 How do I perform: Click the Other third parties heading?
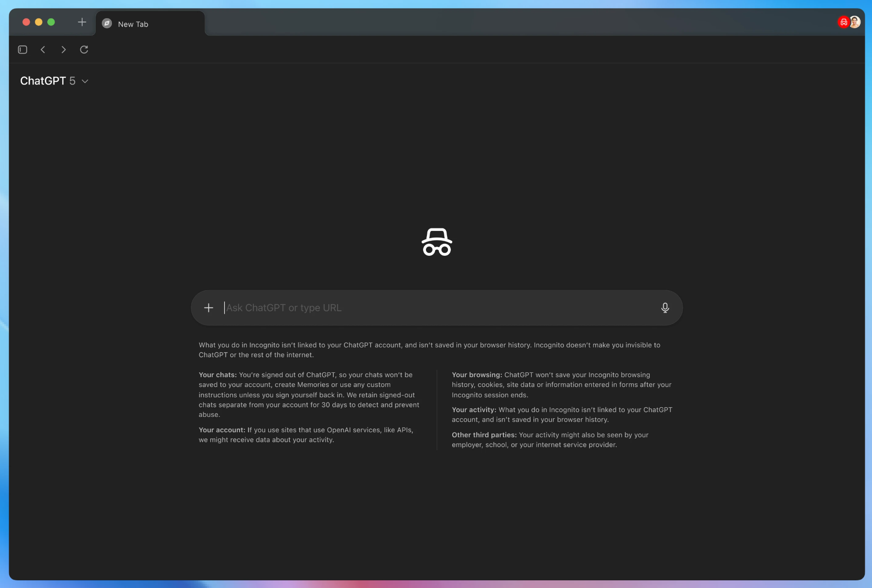(484, 435)
